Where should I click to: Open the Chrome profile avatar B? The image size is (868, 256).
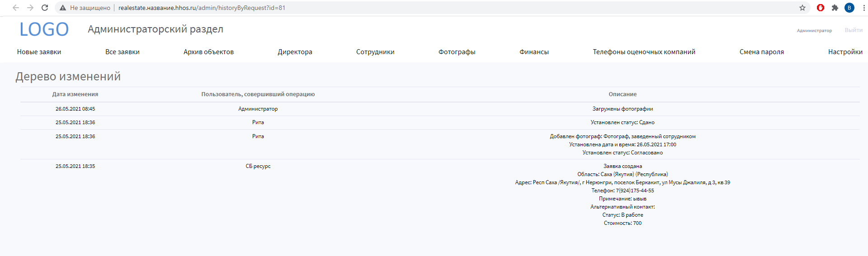849,8
